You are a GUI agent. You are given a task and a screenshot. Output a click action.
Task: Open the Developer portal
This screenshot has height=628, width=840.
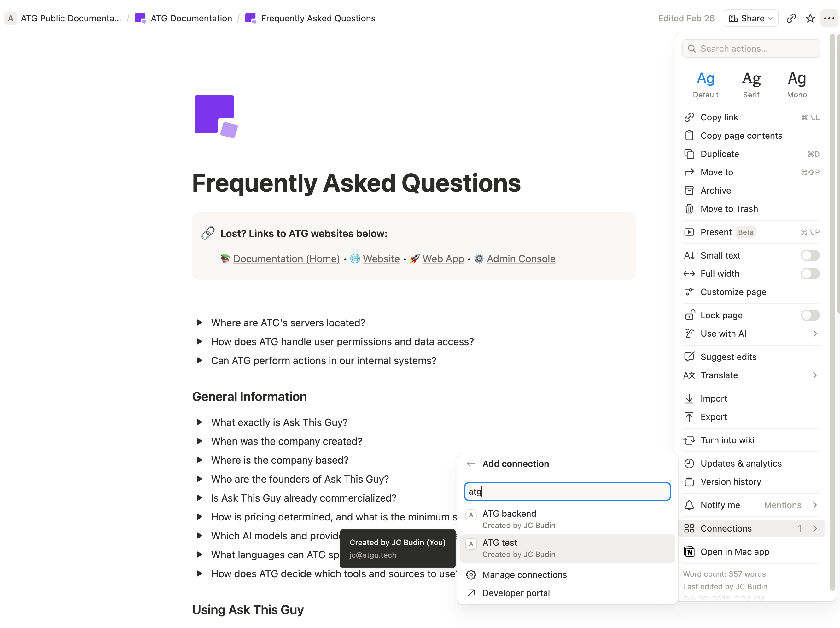tap(567, 593)
